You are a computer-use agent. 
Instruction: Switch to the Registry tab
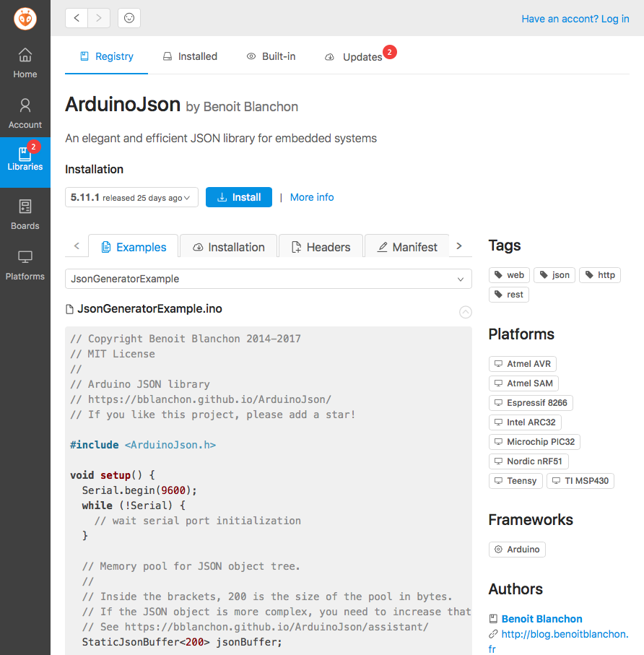(x=107, y=56)
